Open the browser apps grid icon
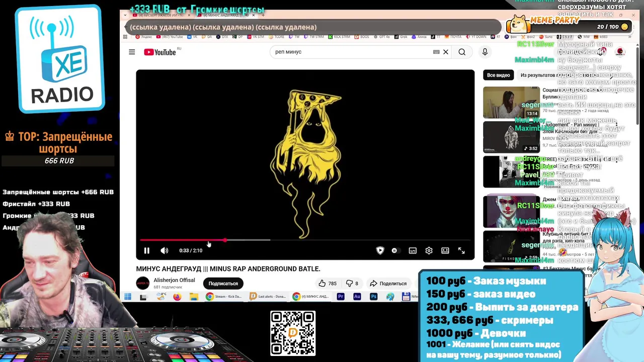Image resolution: width=644 pixels, height=362 pixels. [x=125, y=37]
